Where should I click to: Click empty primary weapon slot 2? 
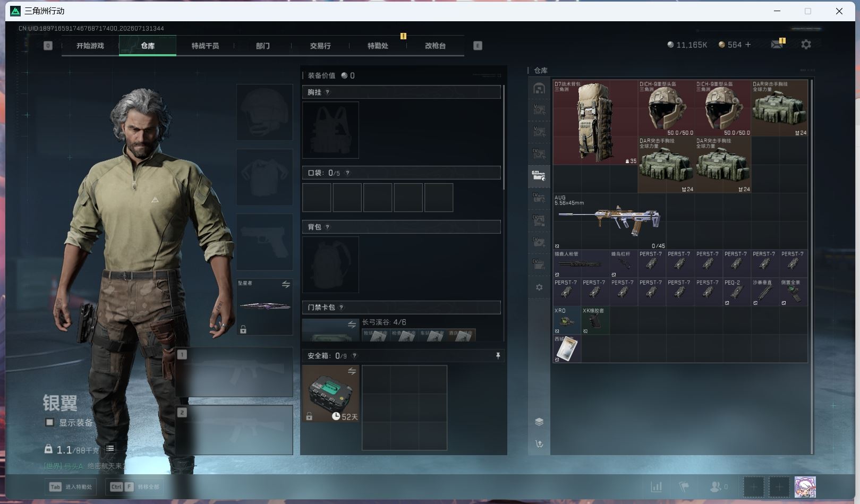[234, 430]
